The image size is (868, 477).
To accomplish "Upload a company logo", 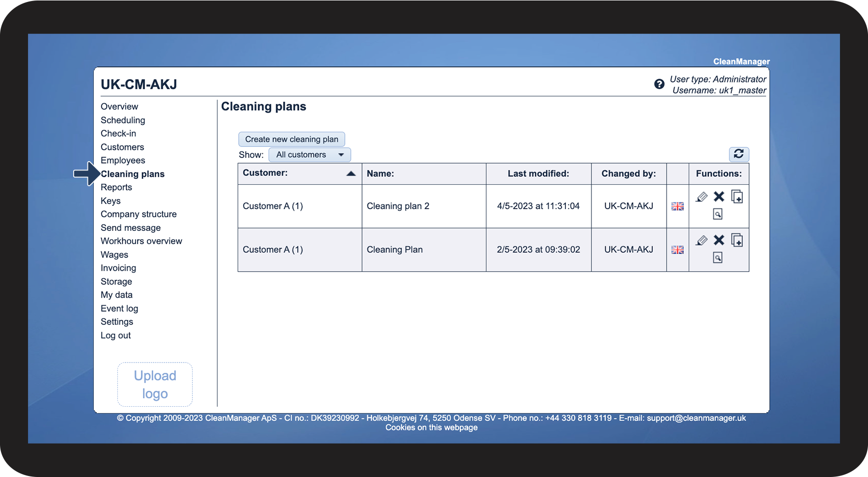I will click(x=155, y=385).
